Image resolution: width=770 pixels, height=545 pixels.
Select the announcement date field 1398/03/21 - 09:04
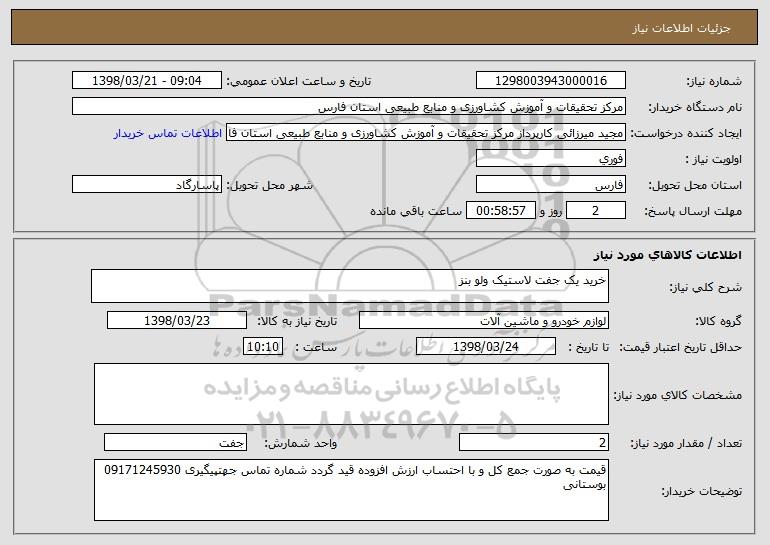(x=147, y=81)
